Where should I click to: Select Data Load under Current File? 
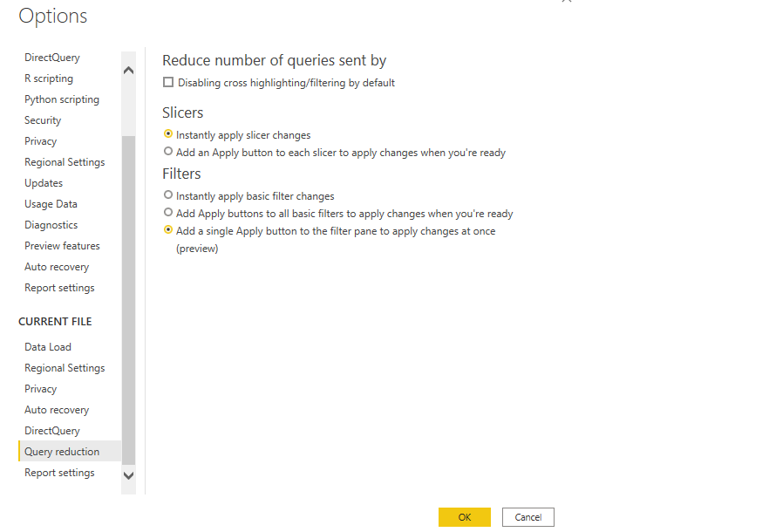click(x=48, y=347)
